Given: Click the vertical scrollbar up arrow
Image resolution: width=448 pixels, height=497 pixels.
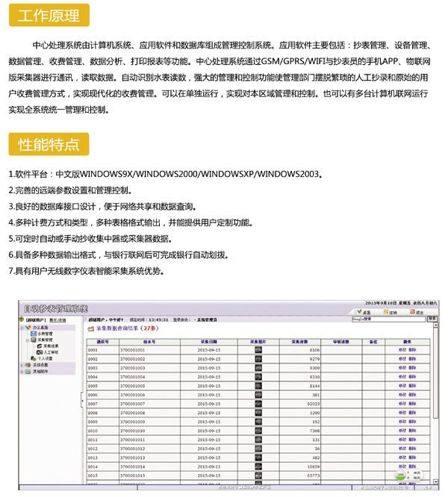Looking at the screenshot, I should tap(435, 325).
